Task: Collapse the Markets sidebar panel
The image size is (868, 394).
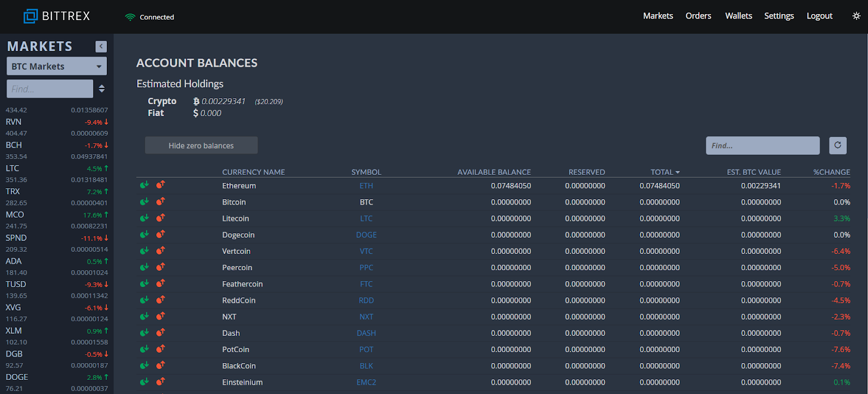Action: point(101,46)
